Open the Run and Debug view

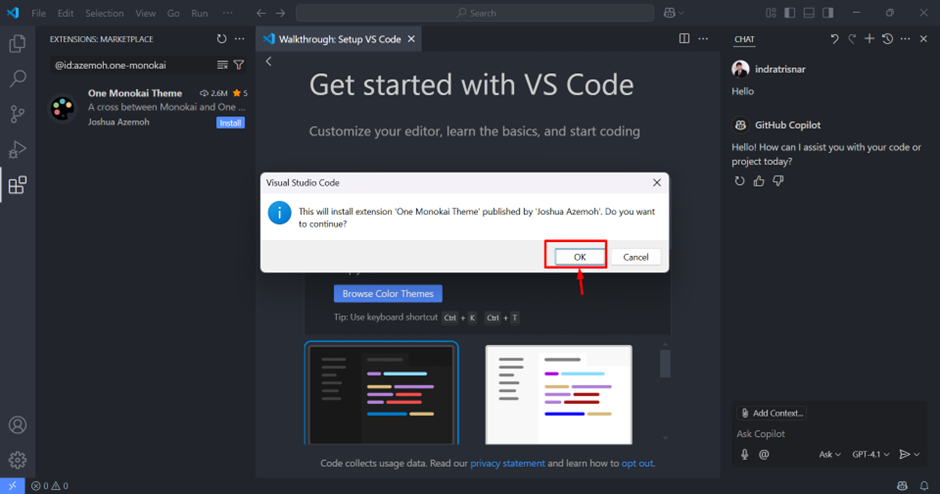tap(17, 149)
